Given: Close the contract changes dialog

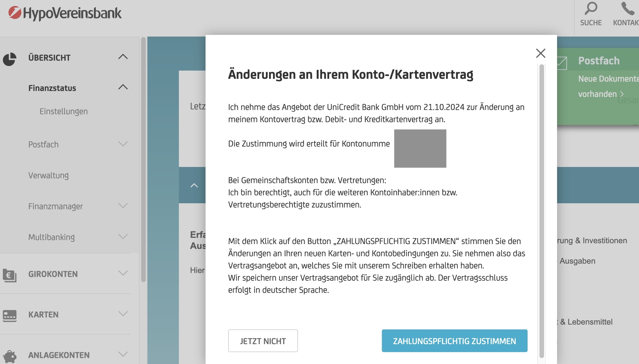Looking at the screenshot, I should point(541,53).
